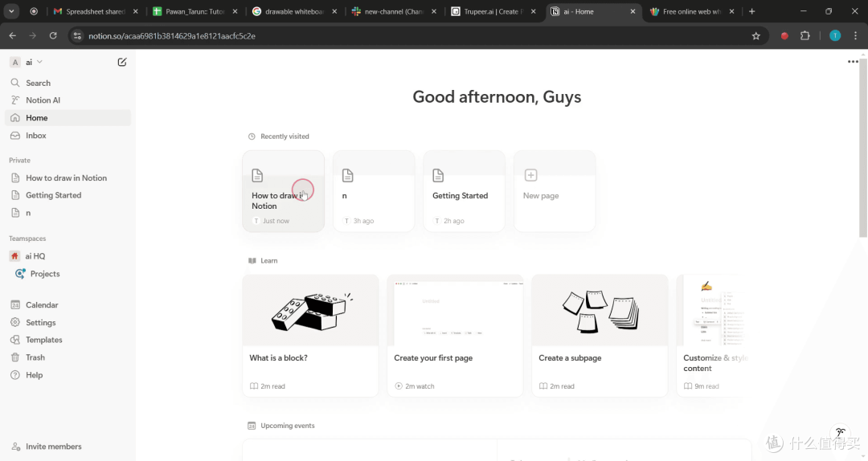The height and width of the screenshot is (461, 868).
Task: Click the red recording extension icon
Action: (x=784, y=36)
